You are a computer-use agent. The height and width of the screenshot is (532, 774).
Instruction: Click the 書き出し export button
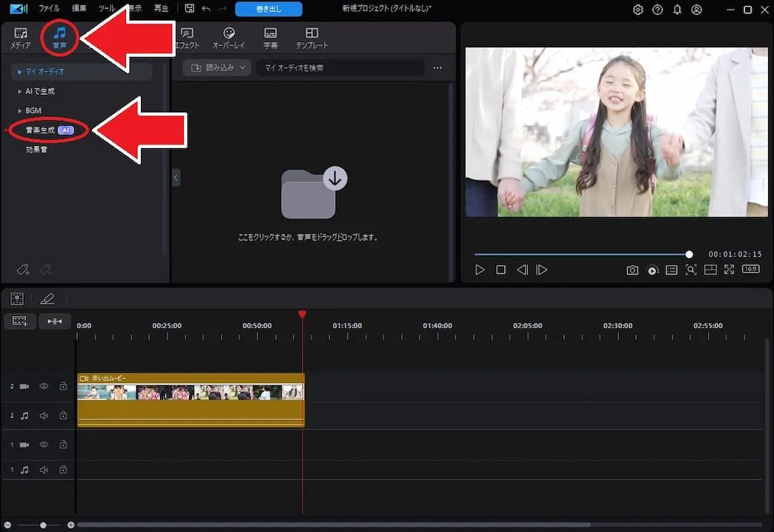pyautogui.click(x=268, y=8)
